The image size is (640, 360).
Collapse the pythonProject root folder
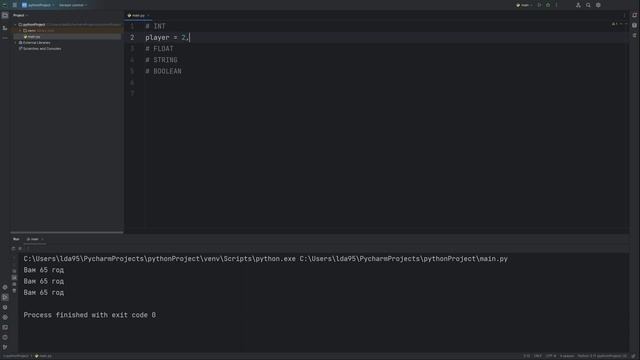16,24
